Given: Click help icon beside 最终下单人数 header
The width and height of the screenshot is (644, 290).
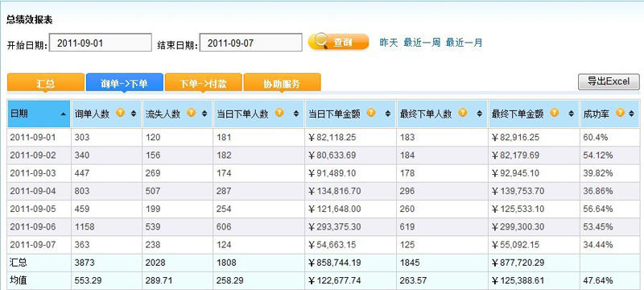Looking at the screenshot, I should click(x=462, y=113).
